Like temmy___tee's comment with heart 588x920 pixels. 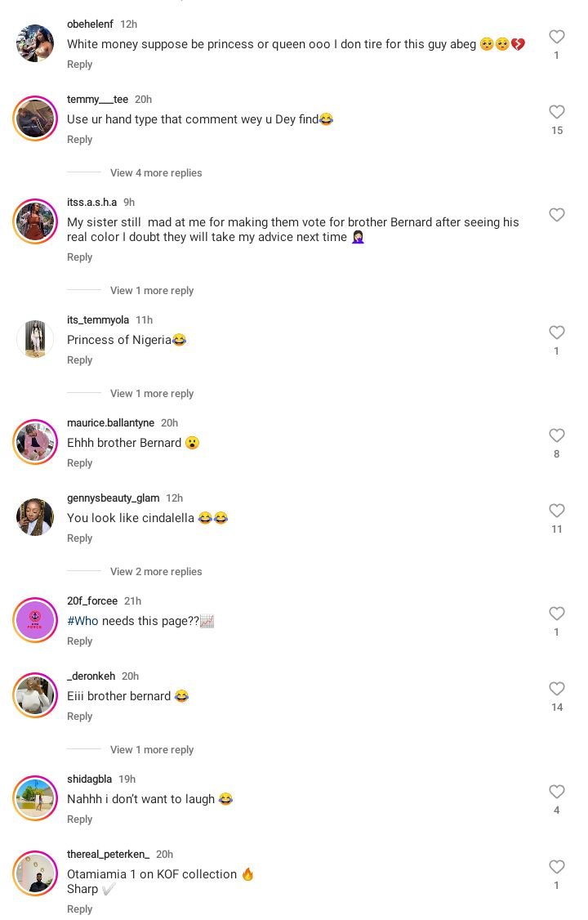click(x=557, y=112)
